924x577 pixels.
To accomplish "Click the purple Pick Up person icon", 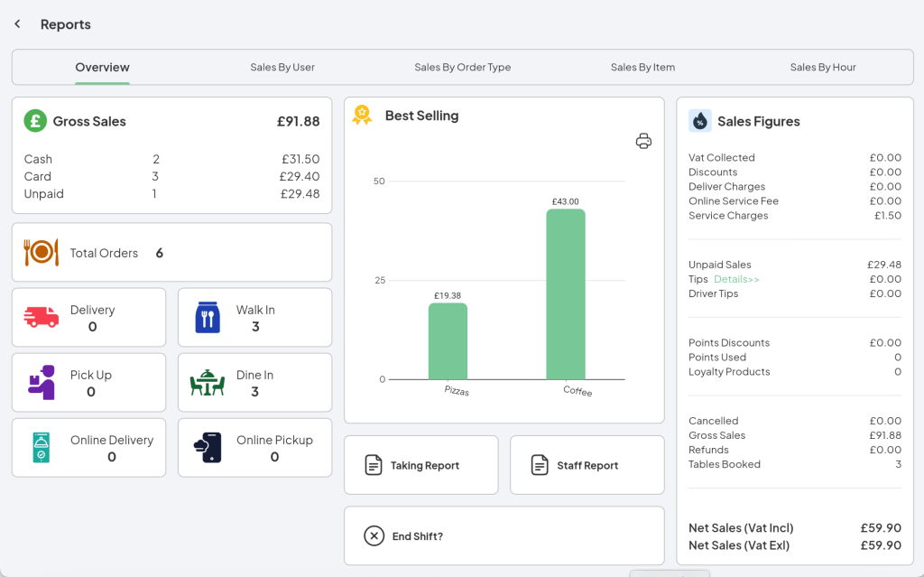I will (x=41, y=382).
